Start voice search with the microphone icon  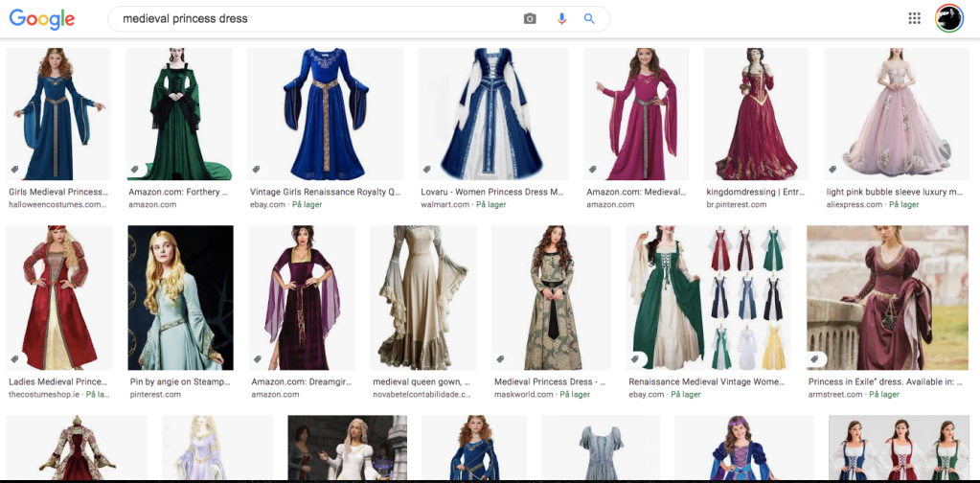point(561,19)
